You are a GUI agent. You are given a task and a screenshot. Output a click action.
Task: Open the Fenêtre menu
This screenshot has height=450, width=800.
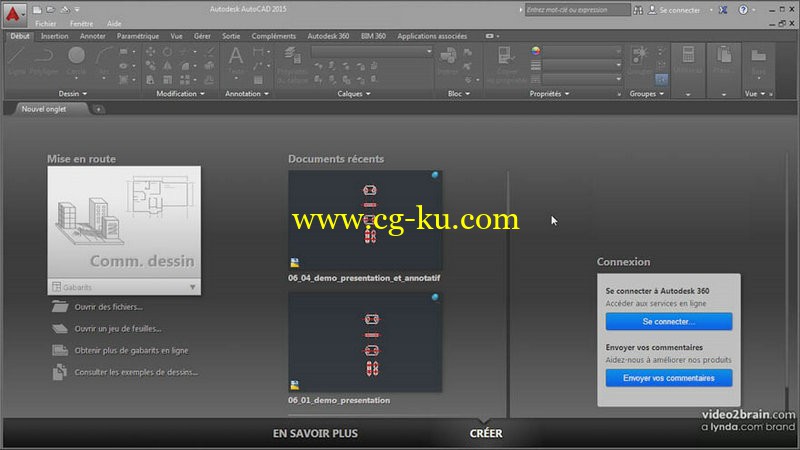click(x=82, y=23)
